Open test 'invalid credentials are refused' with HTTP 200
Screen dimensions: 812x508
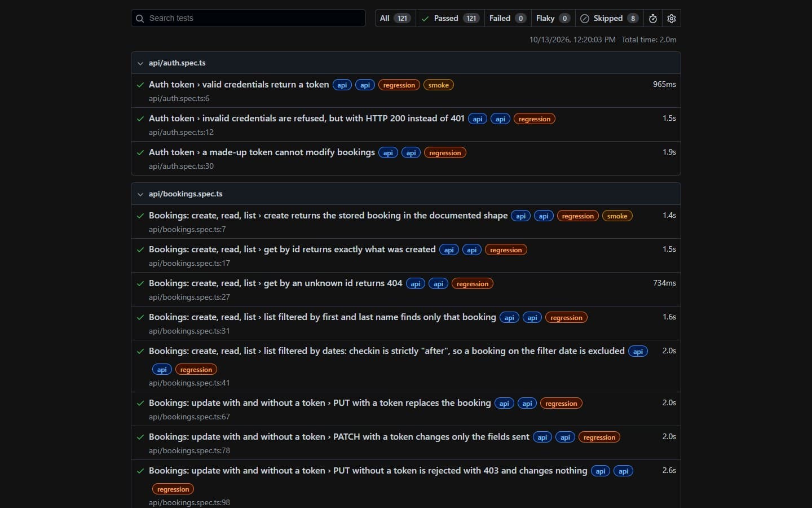click(x=307, y=118)
